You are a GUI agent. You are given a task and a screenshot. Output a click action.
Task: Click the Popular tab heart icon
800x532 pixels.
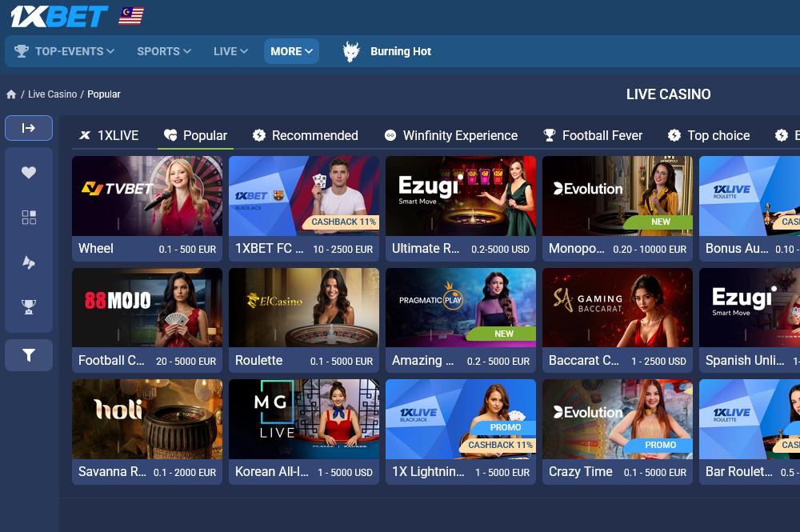[170, 135]
